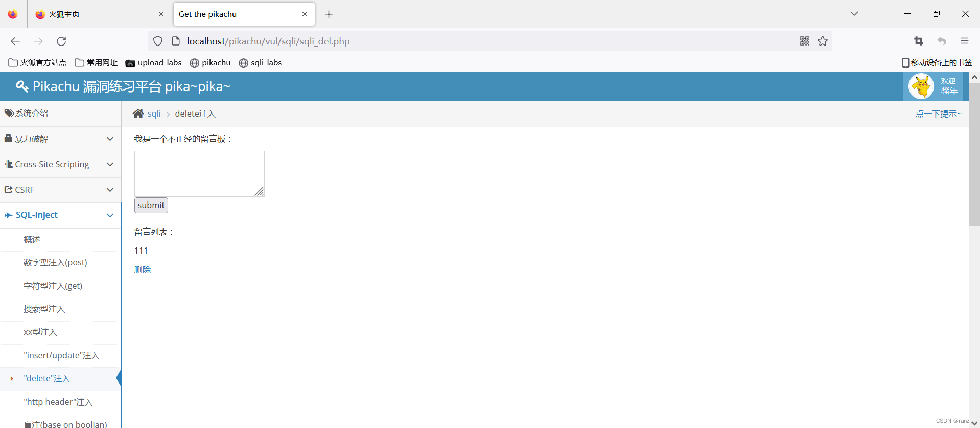Expand the Cross-Site Scripting chevron
The image size is (980, 428).
click(x=110, y=164)
